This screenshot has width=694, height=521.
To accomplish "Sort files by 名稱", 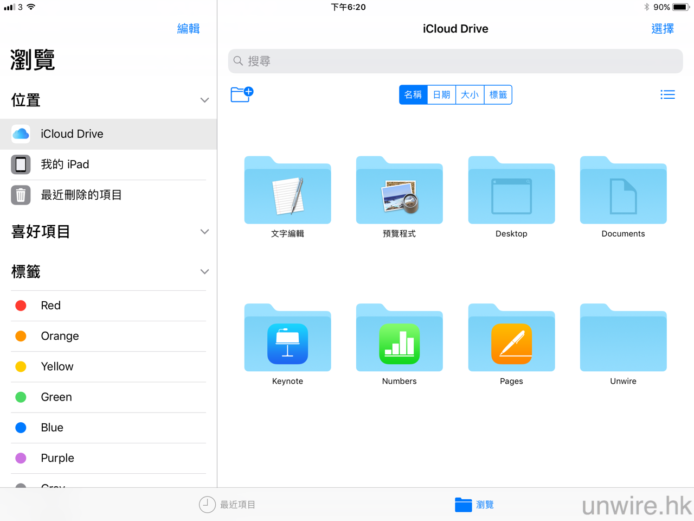I will pos(413,95).
